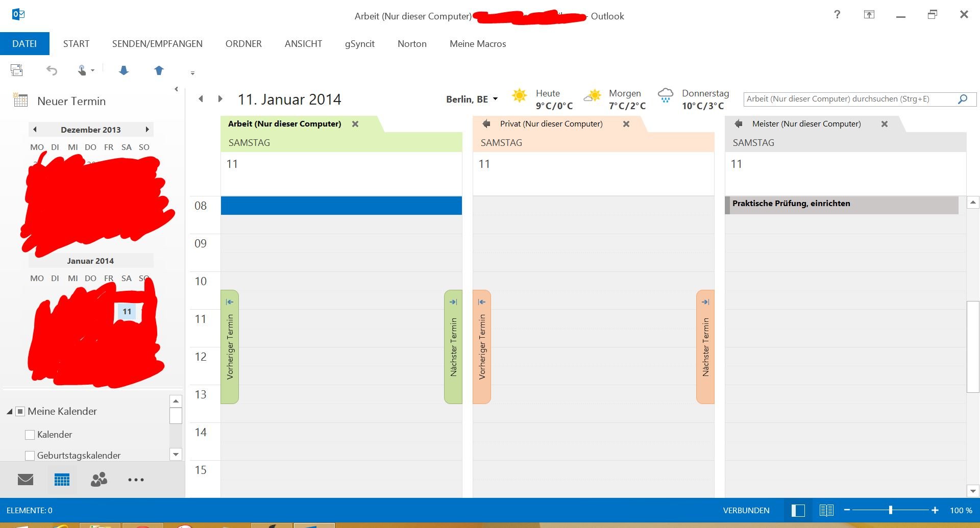Image resolution: width=980 pixels, height=528 pixels.
Task: Click calendar scrollbar down arrow
Action: [973, 491]
